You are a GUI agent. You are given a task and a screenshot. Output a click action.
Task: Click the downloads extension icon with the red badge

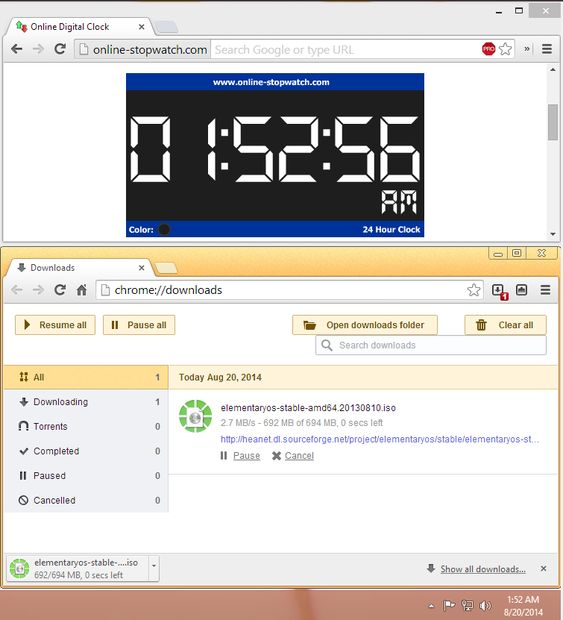[x=499, y=291]
